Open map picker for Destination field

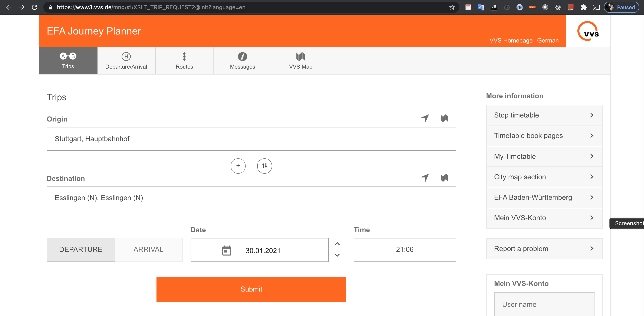pos(444,178)
